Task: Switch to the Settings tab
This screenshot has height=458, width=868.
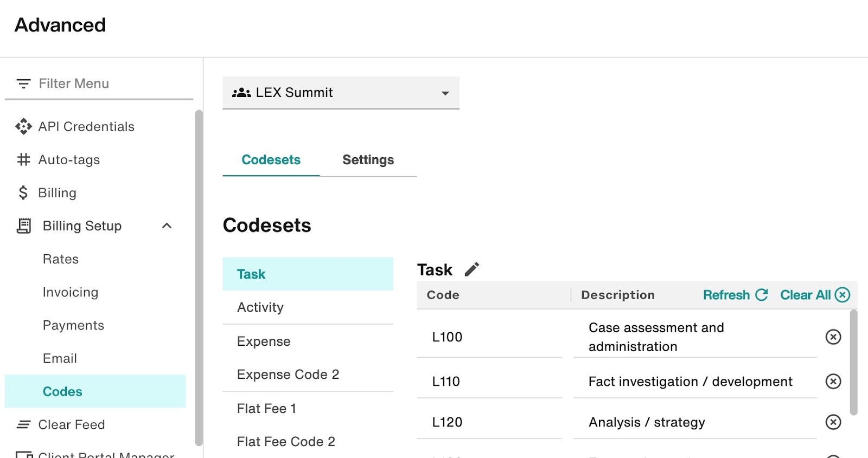Action: pyautogui.click(x=368, y=160)
